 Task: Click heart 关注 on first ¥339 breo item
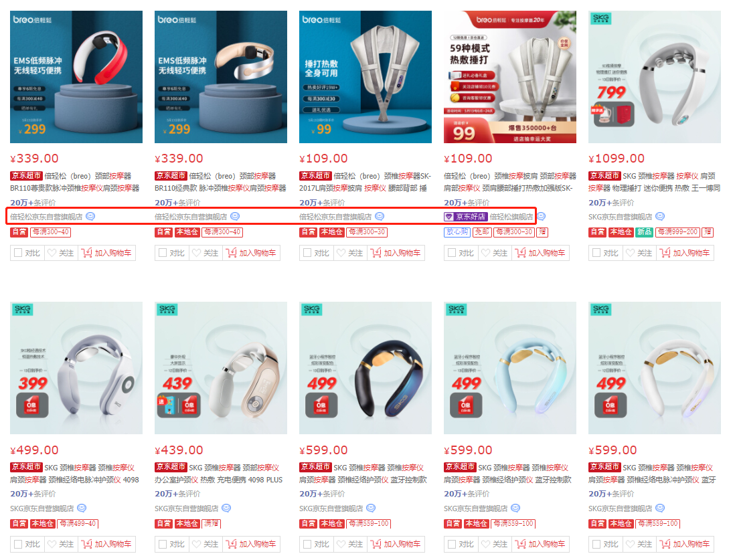(52, 253)
